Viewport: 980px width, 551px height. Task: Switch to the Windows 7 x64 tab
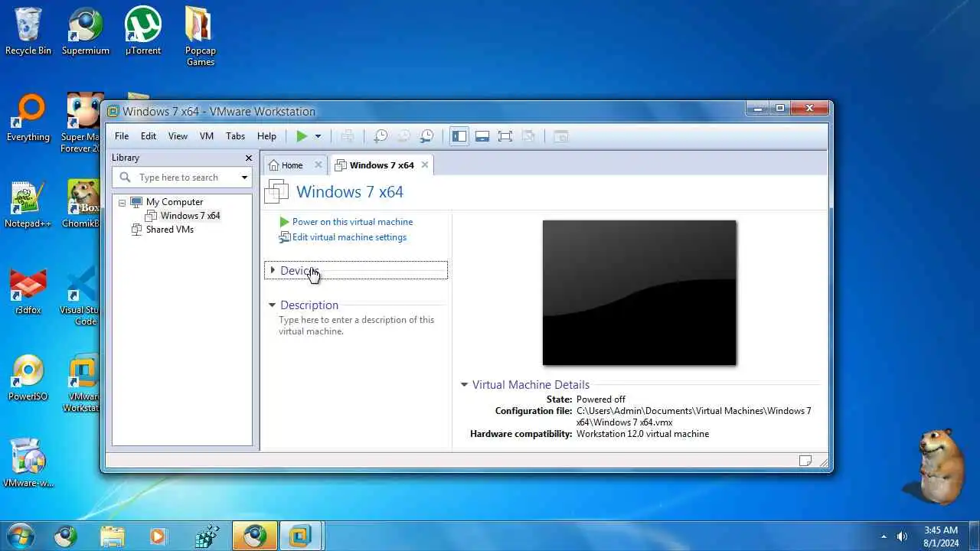(x=381, y=165)
